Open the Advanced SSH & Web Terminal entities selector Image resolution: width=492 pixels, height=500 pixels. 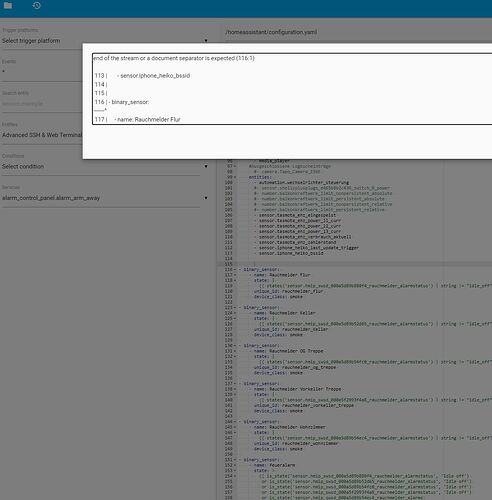pyautogui.click(x=42, y=135)
